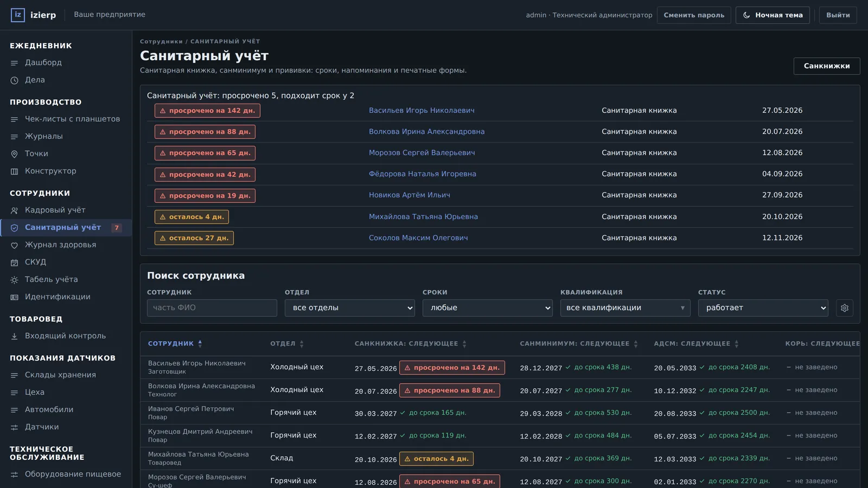Click the moon icon on Ночная тема
Viewport: 868px width, 488px height.
[x=746, y=15]
